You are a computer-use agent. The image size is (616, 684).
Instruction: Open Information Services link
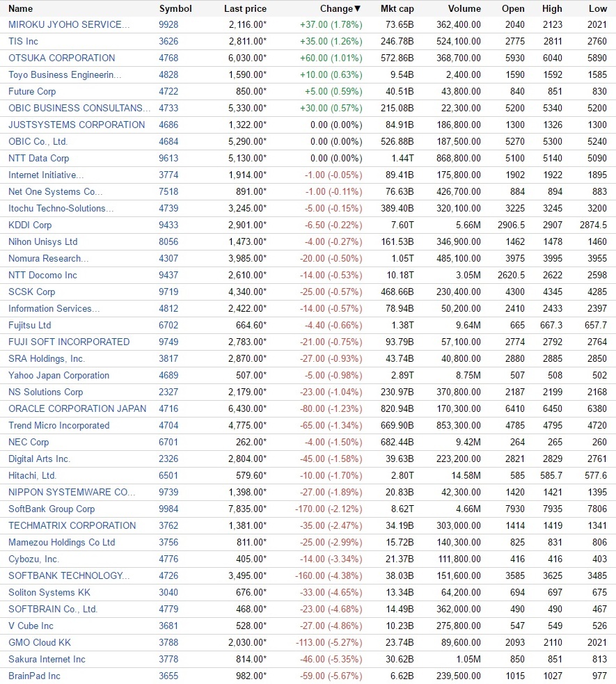pos(54,309)
